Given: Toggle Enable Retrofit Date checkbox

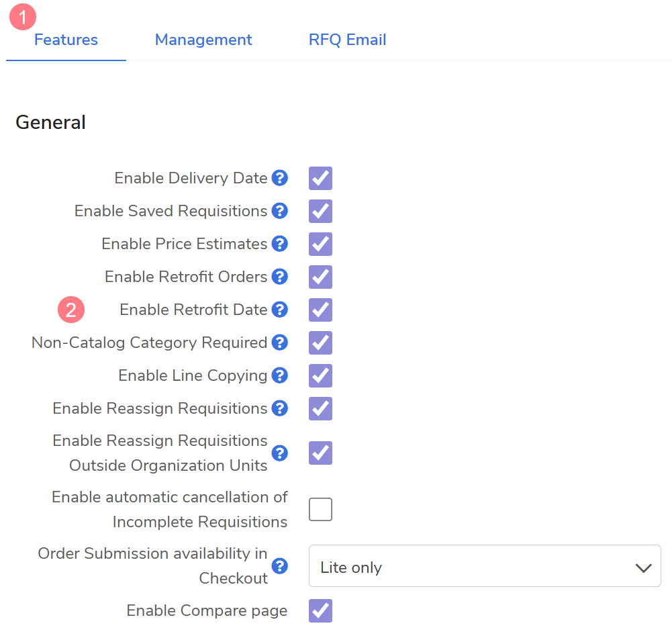Looking at the screenshot, I should pyautogui.click(x=320, y=310).
